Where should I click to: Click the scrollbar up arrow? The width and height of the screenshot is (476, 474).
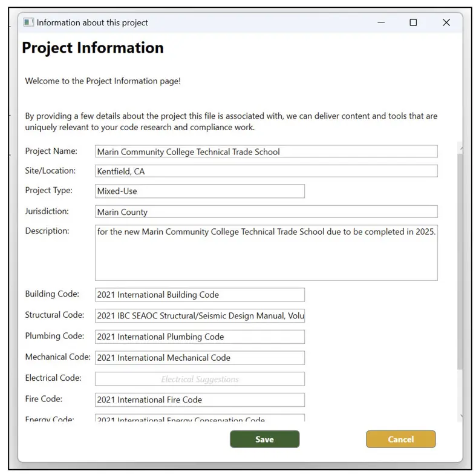tap(461, 148)
